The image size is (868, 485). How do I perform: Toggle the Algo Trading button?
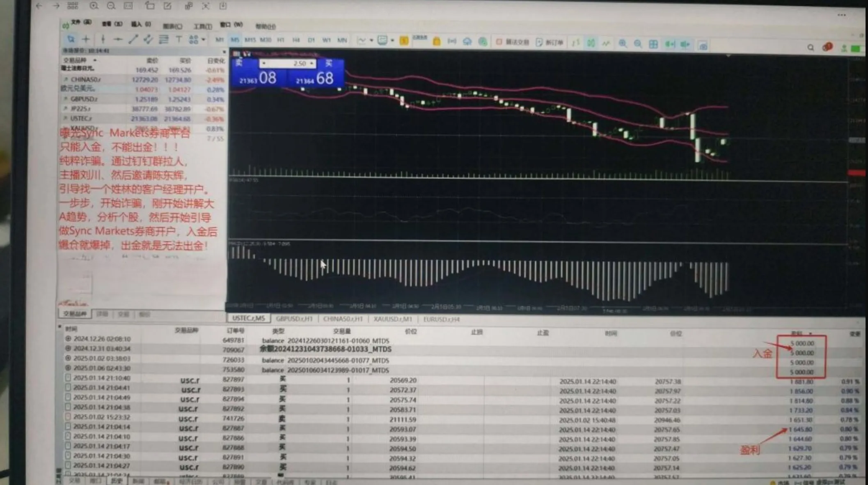[513, 42]
